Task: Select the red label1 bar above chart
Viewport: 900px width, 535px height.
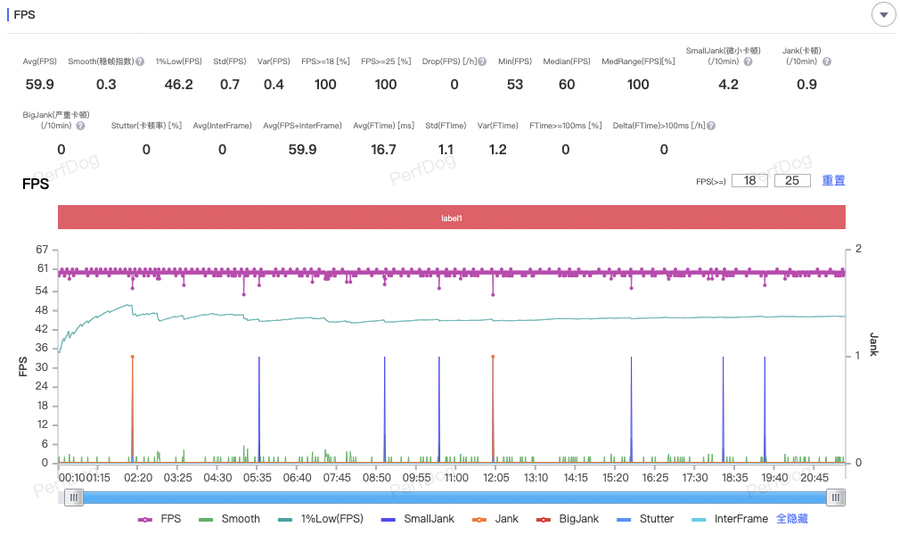Action: [x=451, y=218]
